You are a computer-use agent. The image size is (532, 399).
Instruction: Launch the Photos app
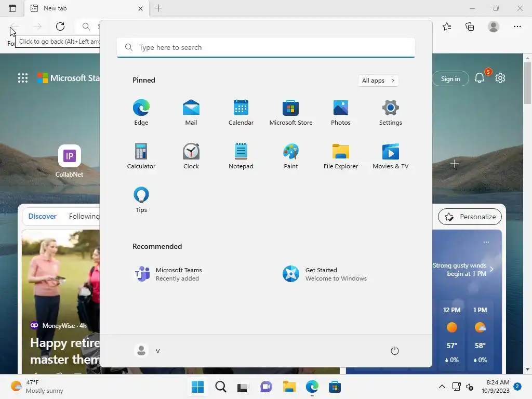[x=341, y=113]
